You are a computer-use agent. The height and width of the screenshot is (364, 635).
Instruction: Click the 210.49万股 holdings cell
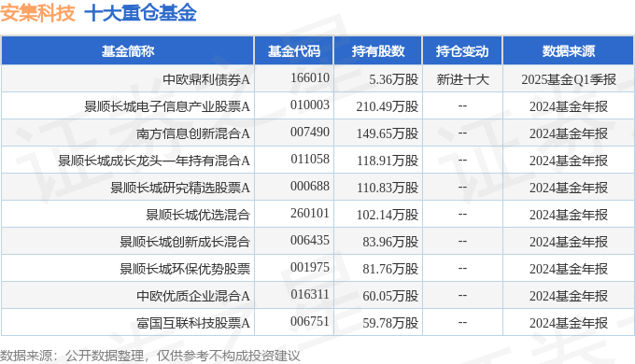point(388,106)
